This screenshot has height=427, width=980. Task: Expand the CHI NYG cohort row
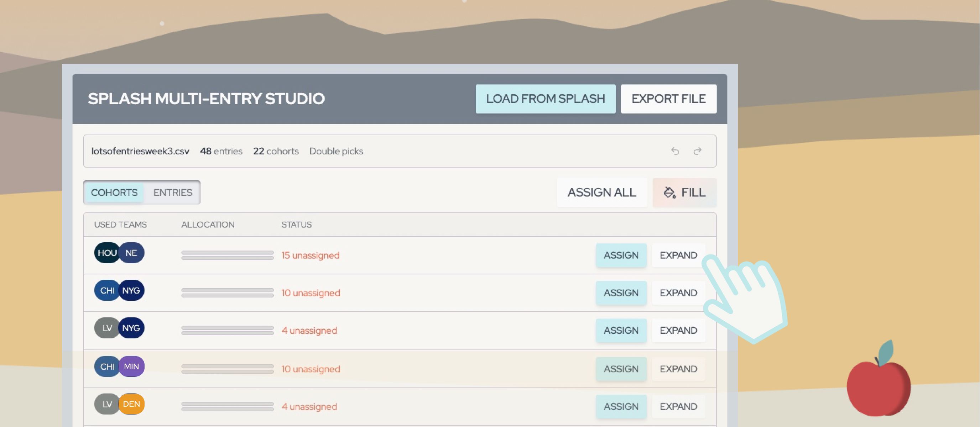click(678, 293)
